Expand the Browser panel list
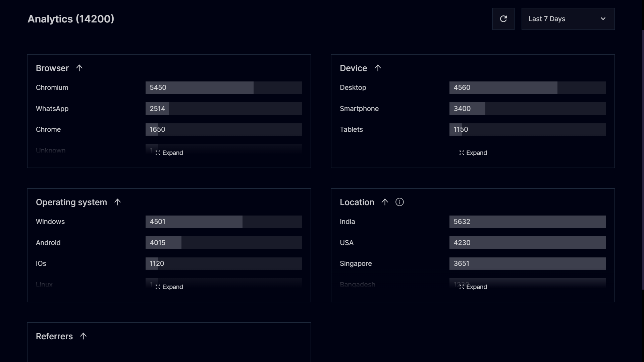This screenshot has height=362, width=644. click(x=169, y=153)
